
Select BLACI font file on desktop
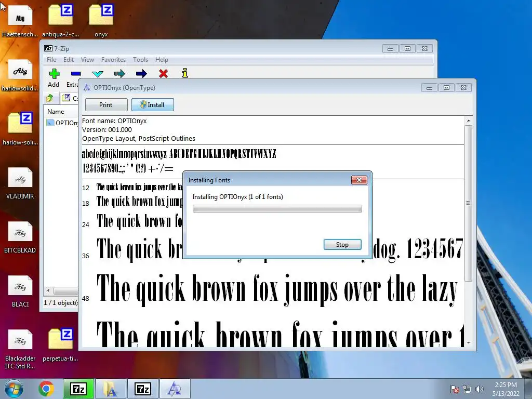20,291
